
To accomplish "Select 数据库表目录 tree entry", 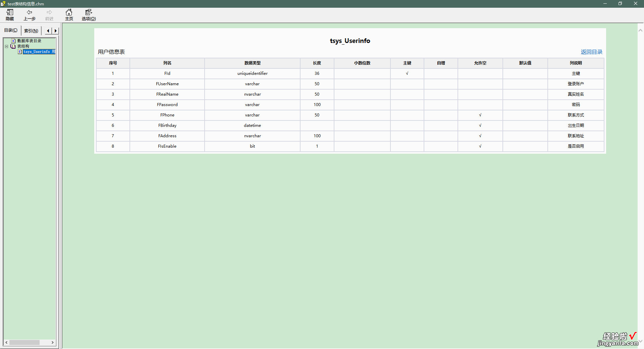I will tap(29, 41).
